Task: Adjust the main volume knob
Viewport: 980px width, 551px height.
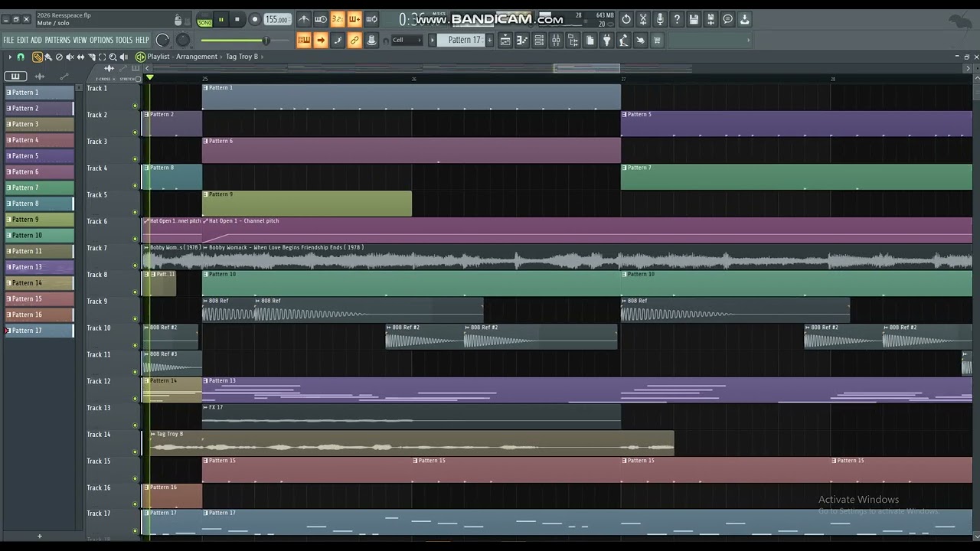Action: [162, 40]
